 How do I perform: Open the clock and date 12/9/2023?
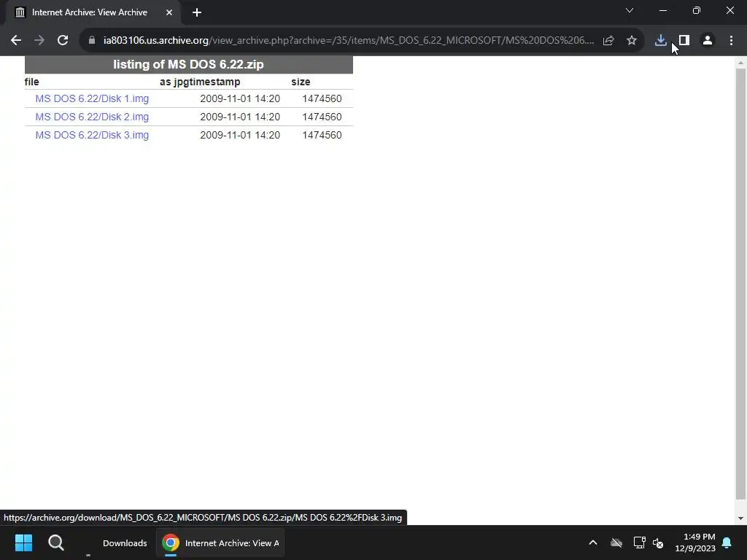pos(695,542)
